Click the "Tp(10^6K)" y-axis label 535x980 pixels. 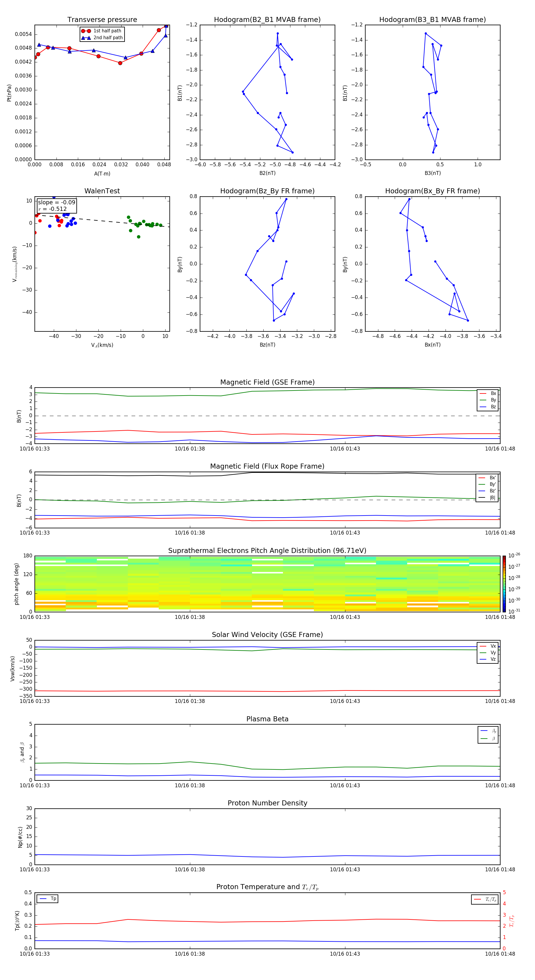pos(17,921)
